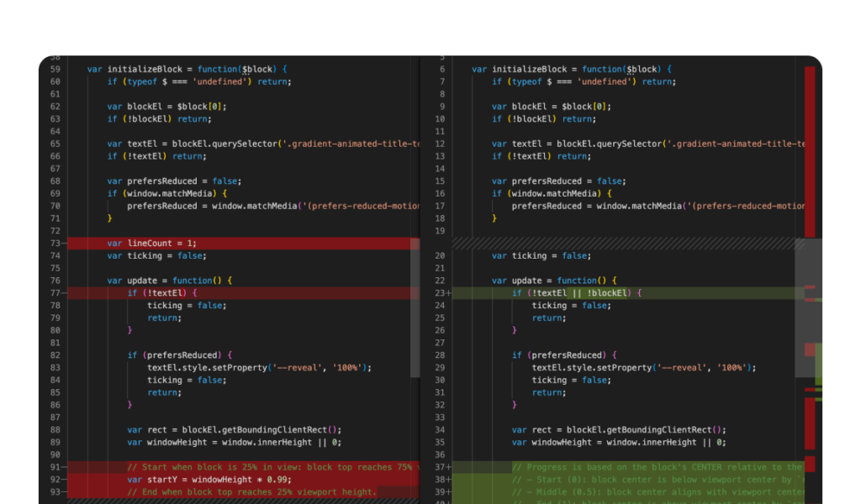Click the red deletion block atop overview ruler
The image size is (861, 504).
pos(810,151)
